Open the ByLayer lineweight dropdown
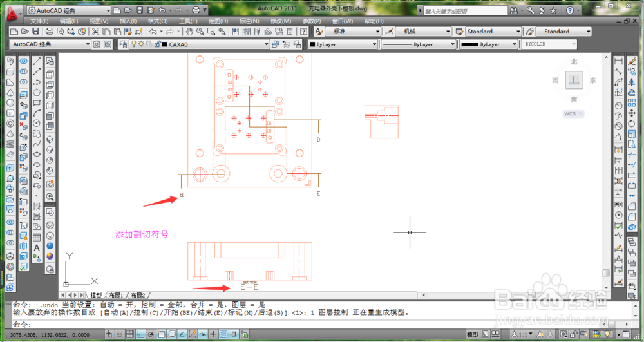 point(514,44)
